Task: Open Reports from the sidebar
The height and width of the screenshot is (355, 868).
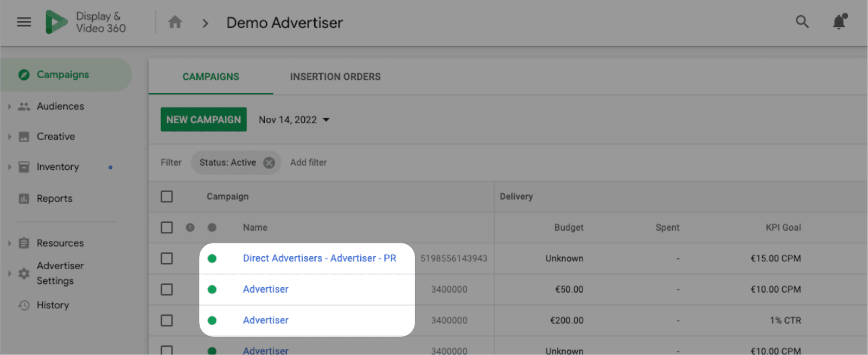Action: 54,199
